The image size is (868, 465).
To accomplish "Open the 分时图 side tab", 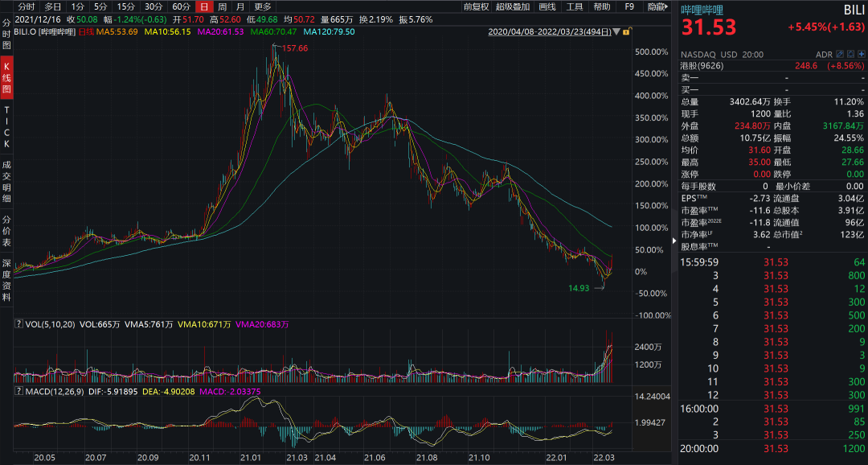I will [x=6, y=34].
